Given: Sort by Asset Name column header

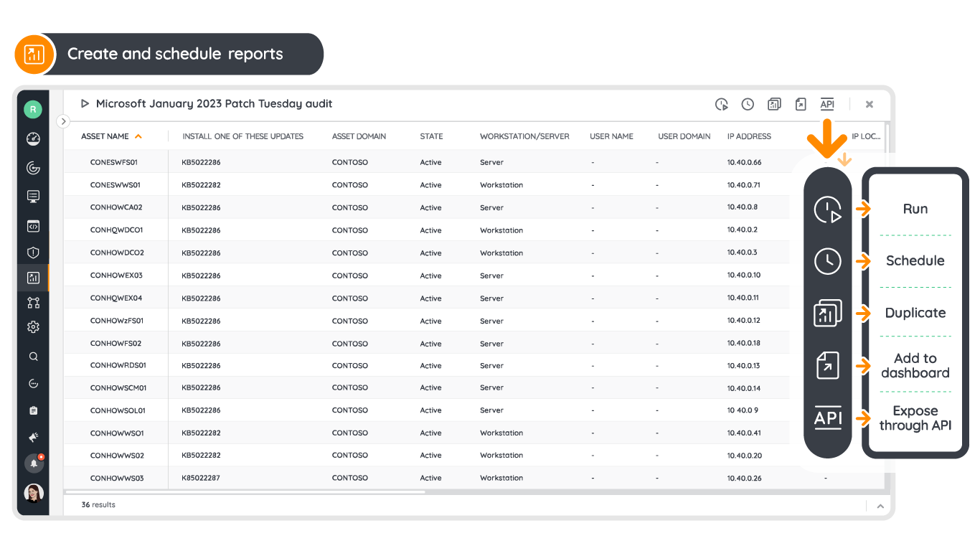Looking at the screenshot, I should point(105,136).
